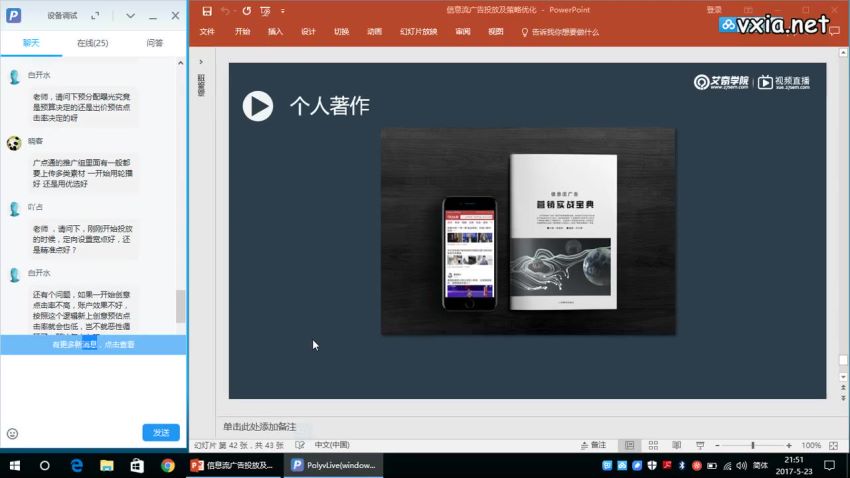Image resolution: width=850 pixels, height=478 pixels.
Task: Click the chat message input area
Action: 93,387
